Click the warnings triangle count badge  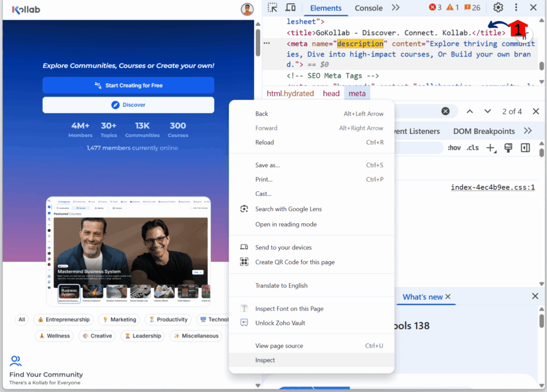pyautogui.click(x=452, y=7)
